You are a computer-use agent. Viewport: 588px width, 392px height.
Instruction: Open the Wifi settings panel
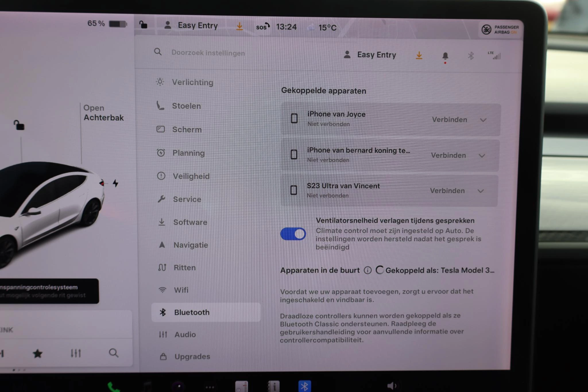181,290
